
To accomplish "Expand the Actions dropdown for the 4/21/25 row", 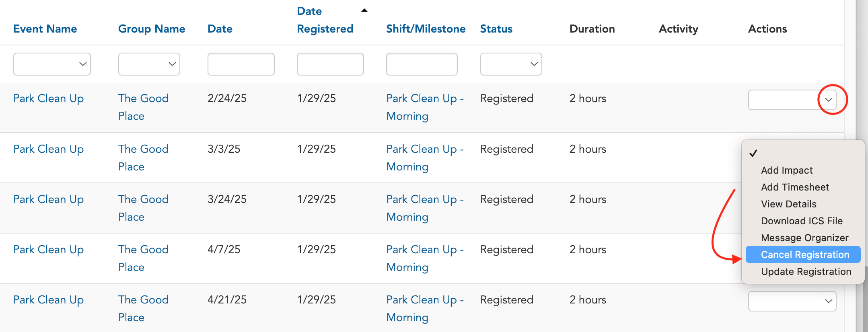I will tap(792, 301).
